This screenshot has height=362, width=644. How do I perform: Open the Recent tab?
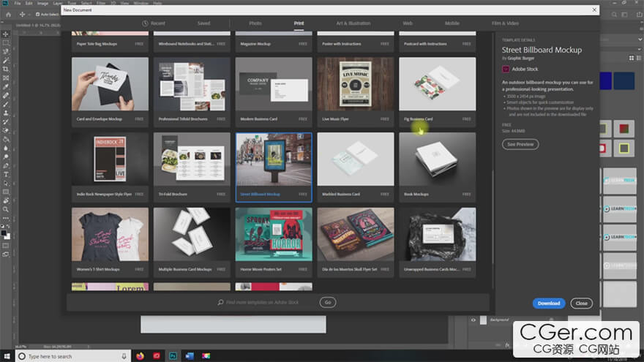pos(154,23)
